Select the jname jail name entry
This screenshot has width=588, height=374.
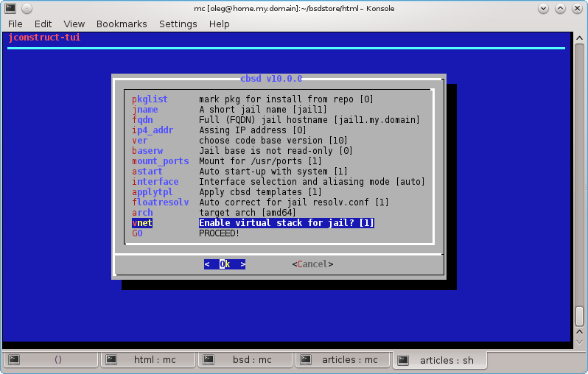coord(229,110)
